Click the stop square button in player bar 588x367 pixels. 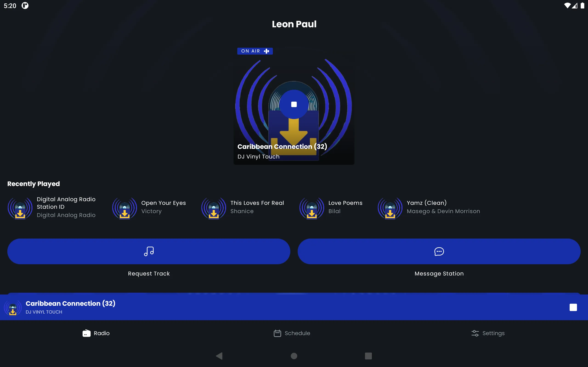pyautogui.click(x=573, y=307)
